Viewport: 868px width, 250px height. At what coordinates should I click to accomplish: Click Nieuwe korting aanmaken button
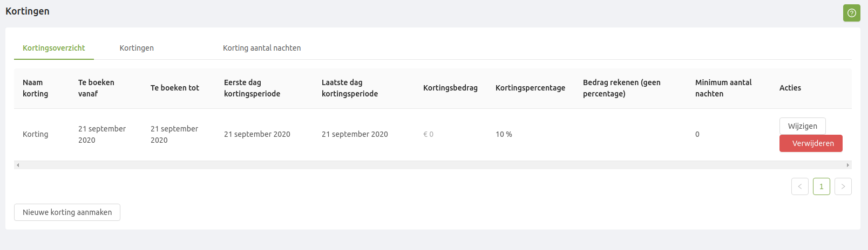67,212
